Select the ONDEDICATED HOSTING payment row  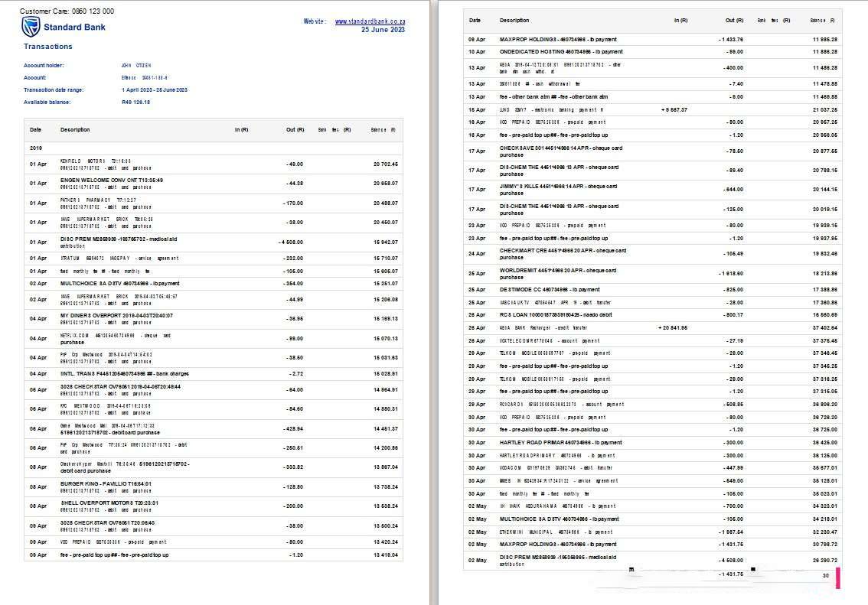(x=560, y=51)
